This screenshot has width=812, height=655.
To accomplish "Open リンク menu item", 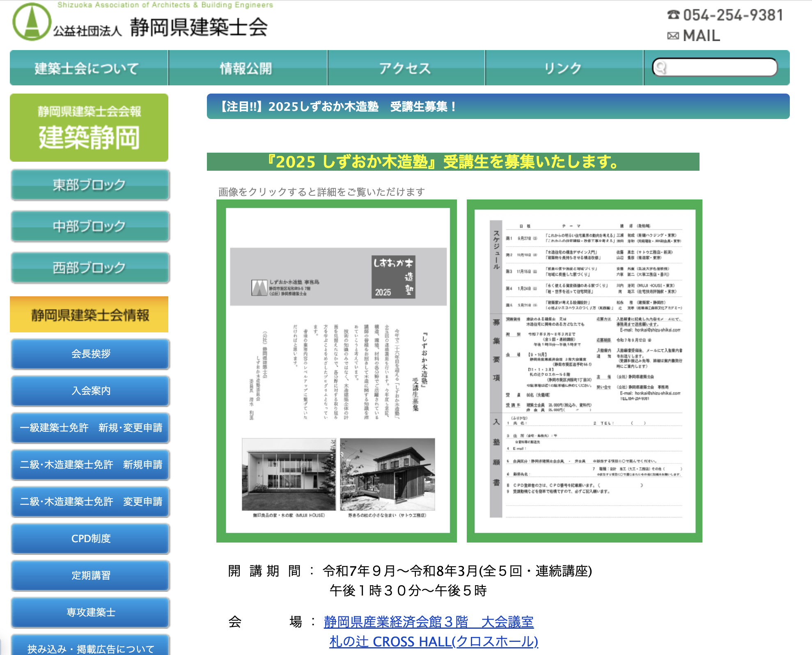I will (563, 68).
